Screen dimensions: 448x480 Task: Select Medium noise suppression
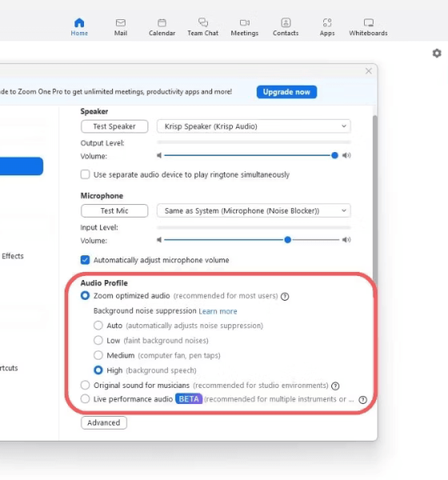(x=98, y=355)
